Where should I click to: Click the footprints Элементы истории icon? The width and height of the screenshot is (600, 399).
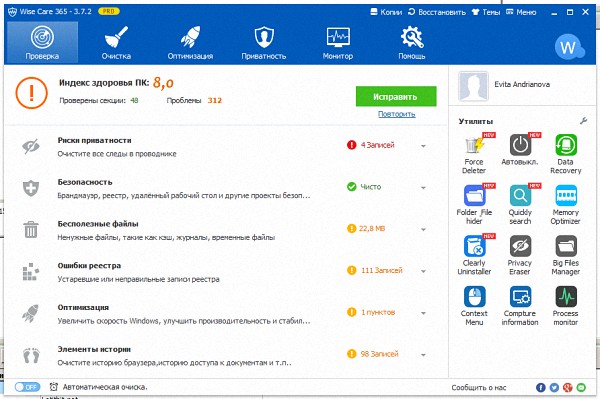point(31,355)
